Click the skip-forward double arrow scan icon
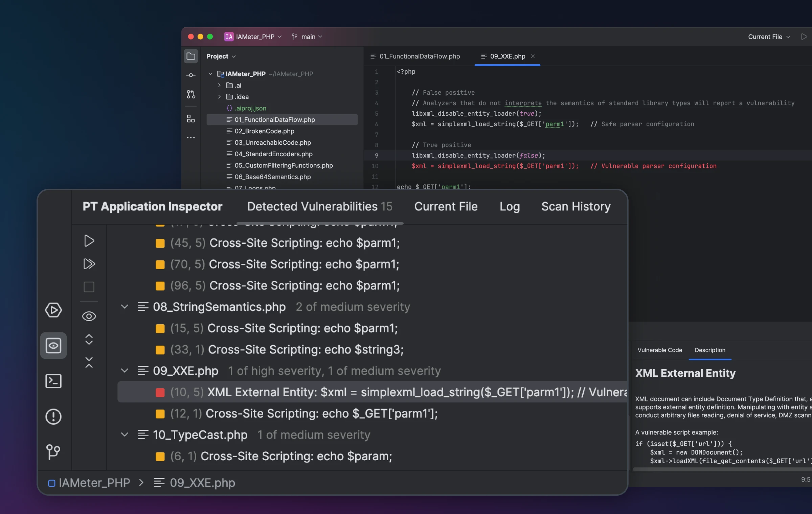Screen dimensions: 812x514 [x=89, y=264]
